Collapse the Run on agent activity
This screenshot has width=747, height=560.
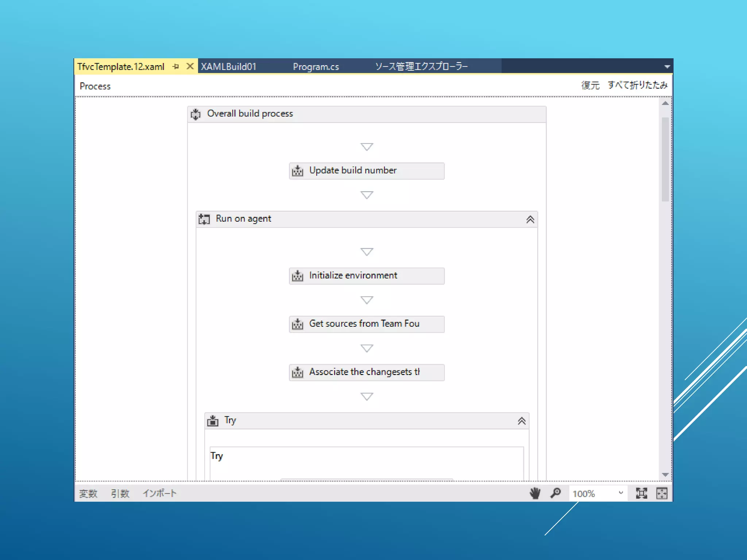[530, 219]
